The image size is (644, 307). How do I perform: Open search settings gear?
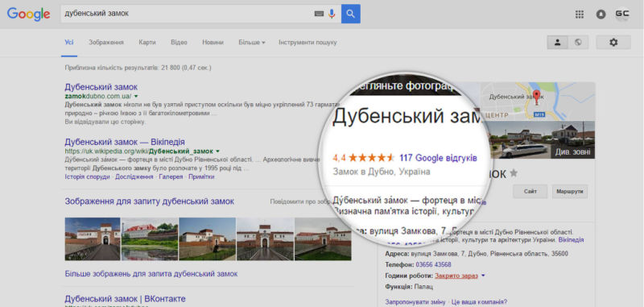pos(613,43)
